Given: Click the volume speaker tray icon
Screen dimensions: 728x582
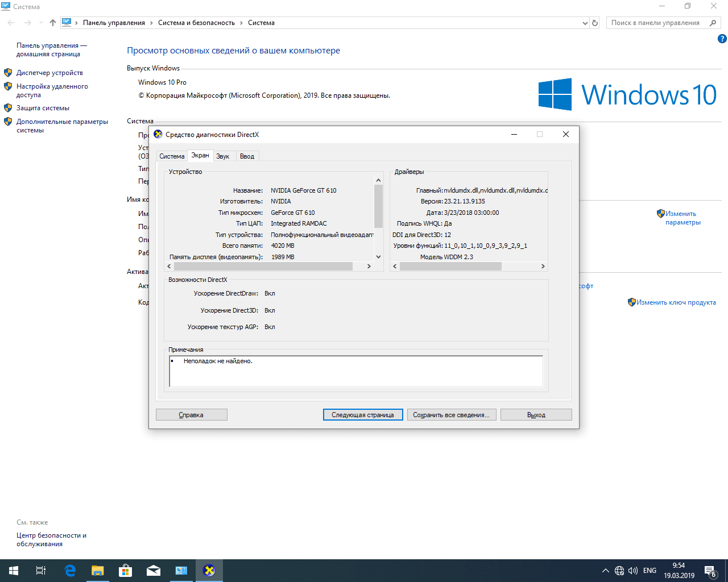Looking at the screenshot, I should pos(632,571).
